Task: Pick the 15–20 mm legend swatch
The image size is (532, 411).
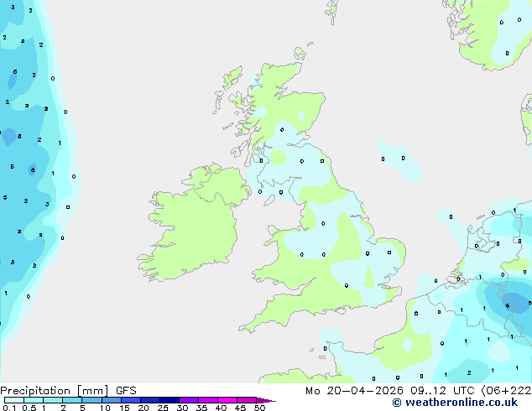Action: [130, 400]
